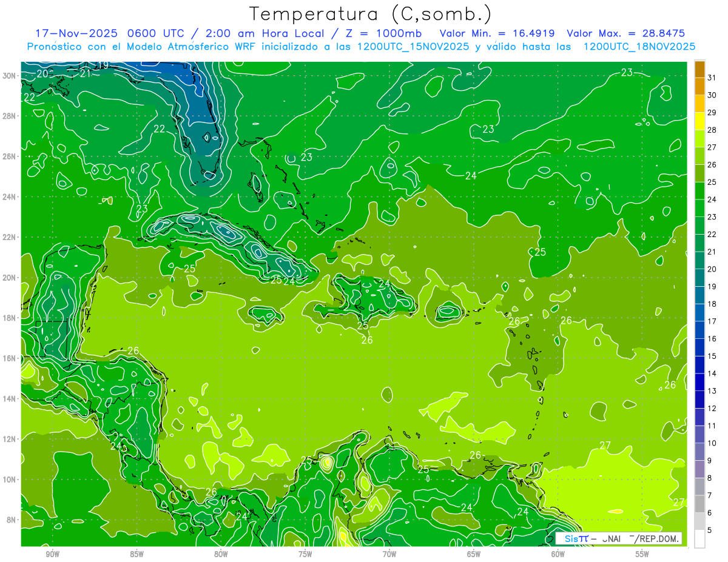The height and width of the screenshot is (562, 728).
Task: Click the '21' contour label on the map
Action: click(x=86, y=73)
